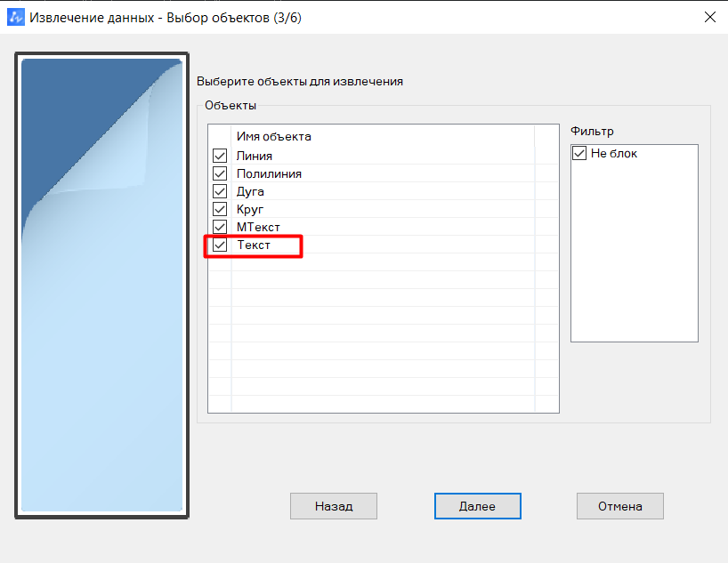Select the Полилиния row name
The height and width of the screenshot is (563, 728).
coord(269,173)
